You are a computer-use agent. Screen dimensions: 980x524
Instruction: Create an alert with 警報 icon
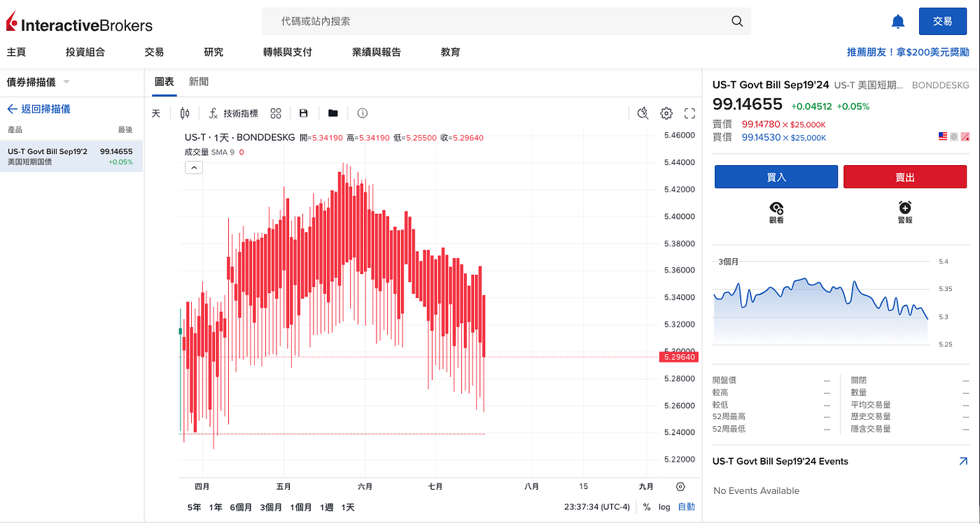[905, 212]
